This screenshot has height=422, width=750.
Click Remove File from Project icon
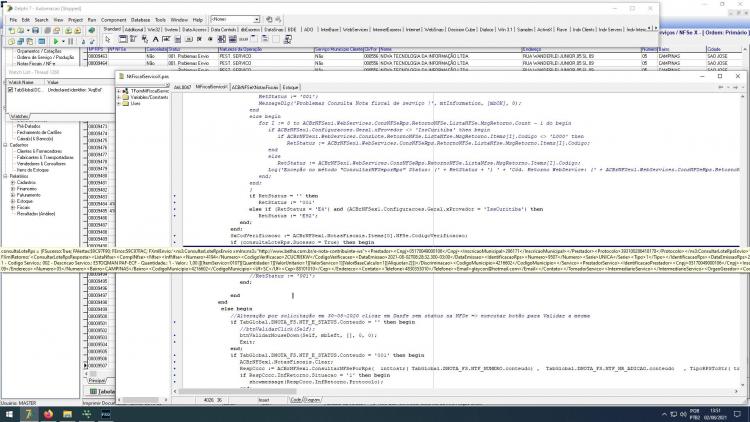77,30
